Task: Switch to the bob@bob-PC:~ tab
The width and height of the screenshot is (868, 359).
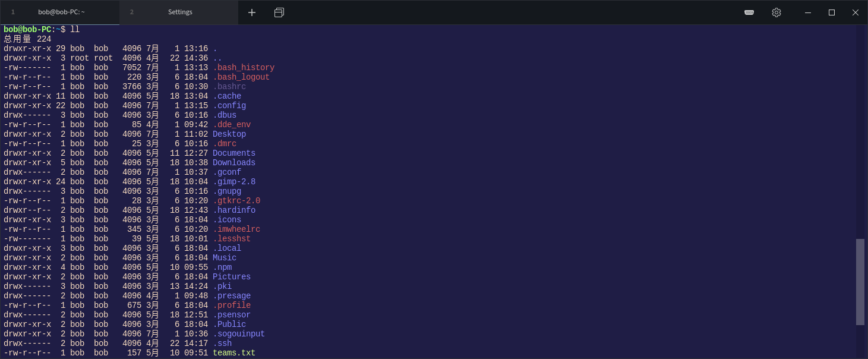Action: click(x=61, y=12)
